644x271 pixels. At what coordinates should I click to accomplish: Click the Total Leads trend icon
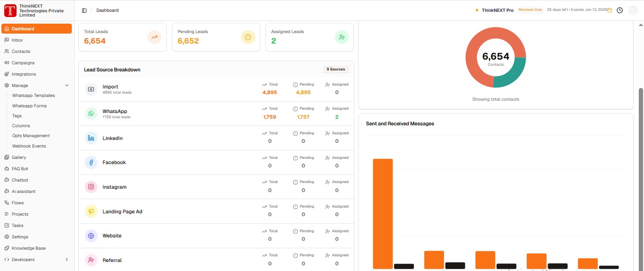(x=154, y=37)
